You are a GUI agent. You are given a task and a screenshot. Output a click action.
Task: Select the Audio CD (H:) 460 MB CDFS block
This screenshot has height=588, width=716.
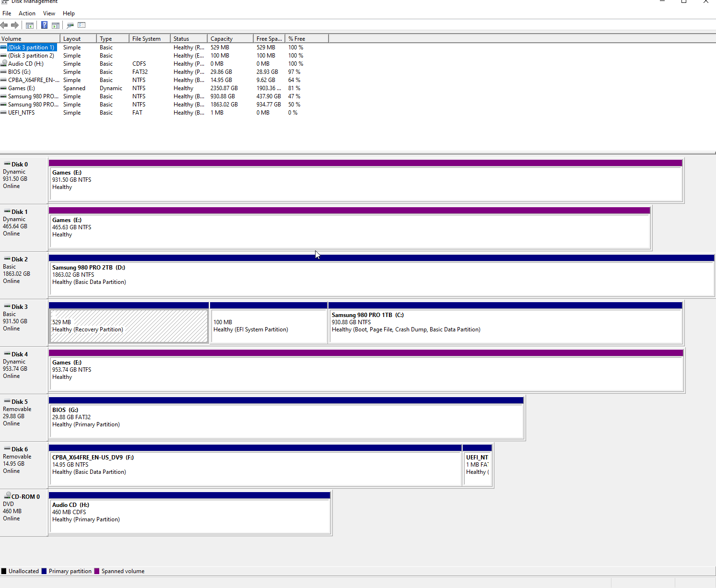click(189, 513)
